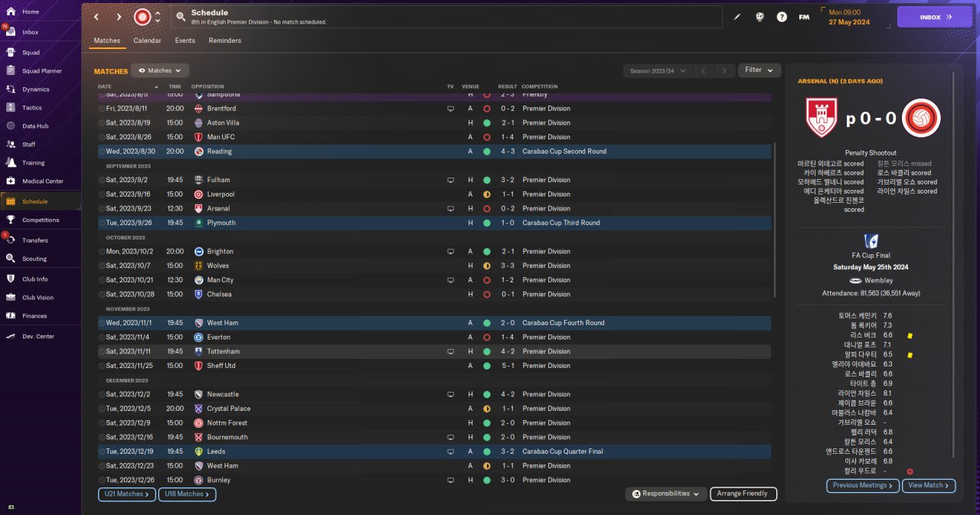Select the Aston Villa match radio circle
The height and width of the screenshot is (515, 980).
pos(102,122)
